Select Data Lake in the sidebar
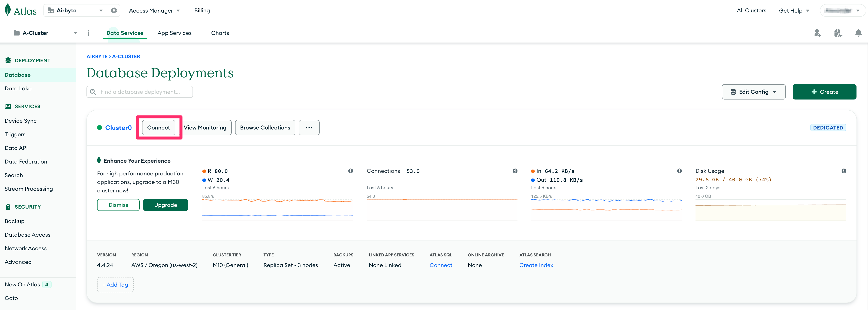This screenshot has height=310, width=868. click(x=18, y=88)
